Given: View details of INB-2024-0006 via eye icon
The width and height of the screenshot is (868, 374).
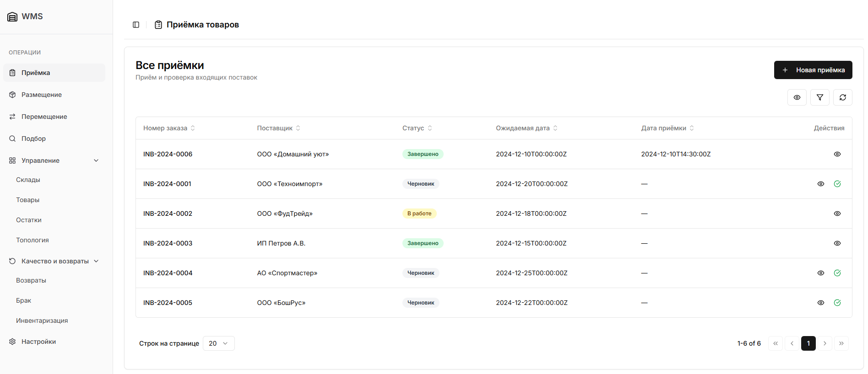Looking at the screenshot, I should tap(837, 154).
